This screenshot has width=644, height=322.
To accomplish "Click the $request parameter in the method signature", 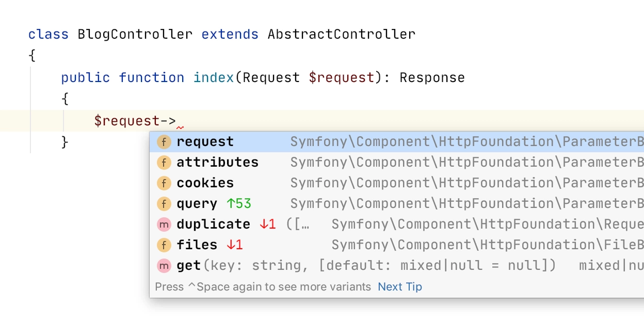I will pyautogui.click(x=342, y=78).
